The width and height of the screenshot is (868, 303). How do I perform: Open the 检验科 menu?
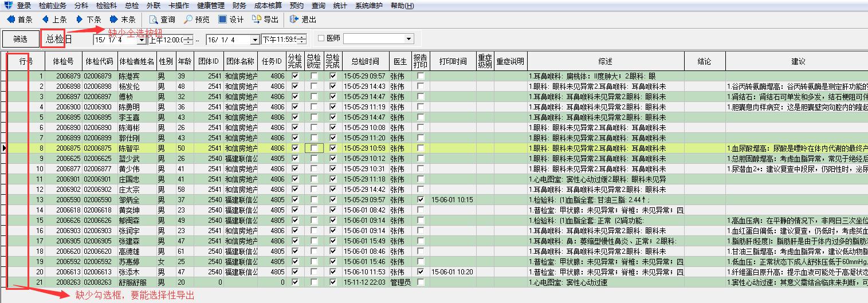click(105, 5)
